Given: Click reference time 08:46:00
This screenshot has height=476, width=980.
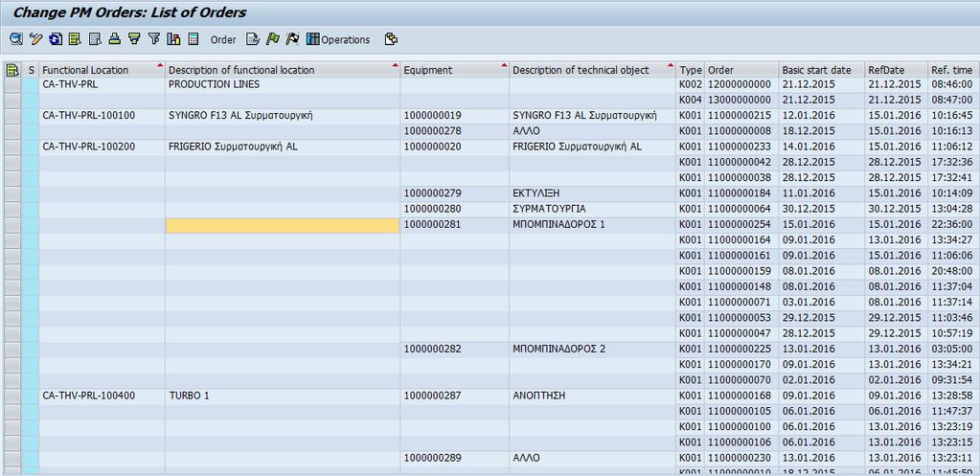Looking at the screenshot, I should click(952, 84).
